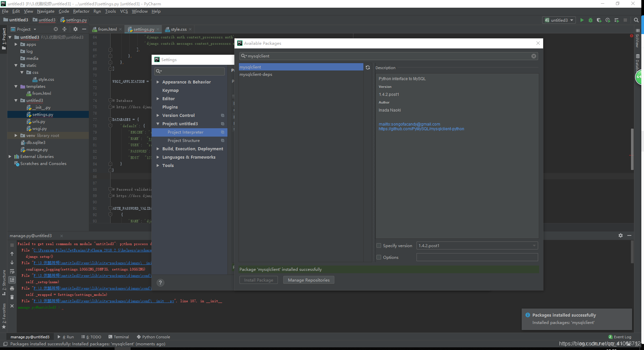This screenshot has width=644, height=350.
Task: Close the manage.py console with X icon
Action: click(x=12, y=306)
